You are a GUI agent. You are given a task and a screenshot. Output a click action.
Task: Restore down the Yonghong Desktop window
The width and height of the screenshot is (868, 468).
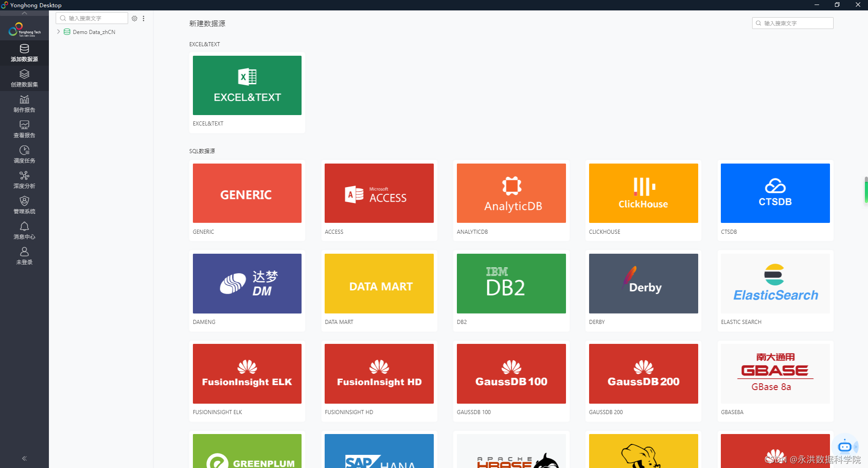837,5
